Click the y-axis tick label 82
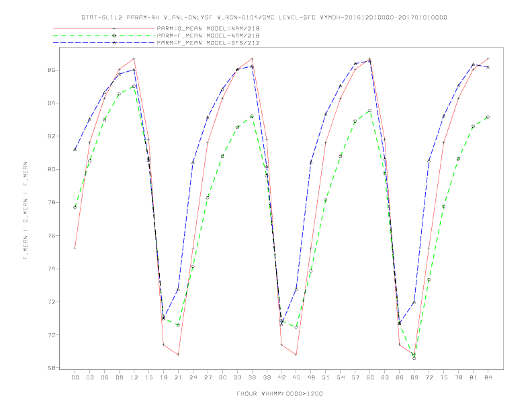Screen dimensions: 532x411 tap(50, 136)
